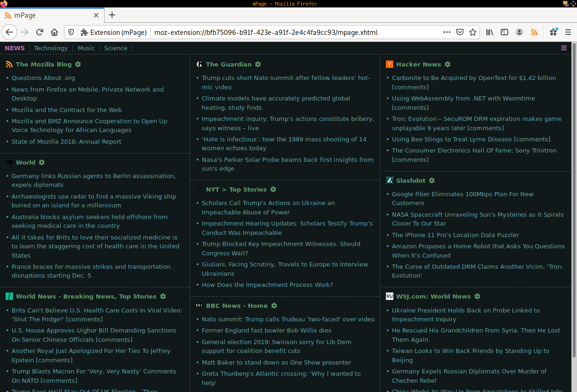
Task: Open Hacker News feed settings gear
Action: click(448, 64)
